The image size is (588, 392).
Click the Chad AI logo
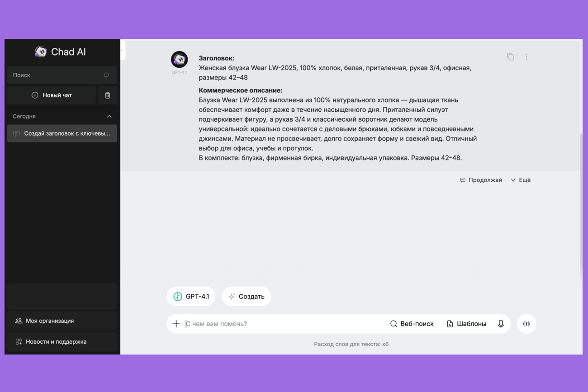tap(60, 52)
